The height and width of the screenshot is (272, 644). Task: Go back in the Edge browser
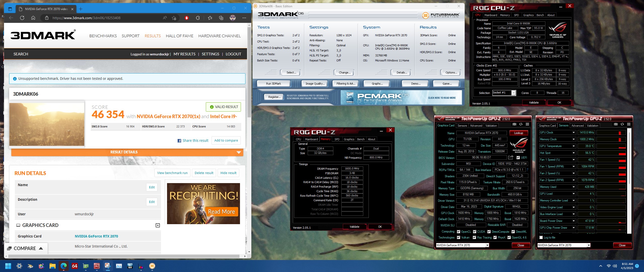pyautogui.click(x=11, y=18)
